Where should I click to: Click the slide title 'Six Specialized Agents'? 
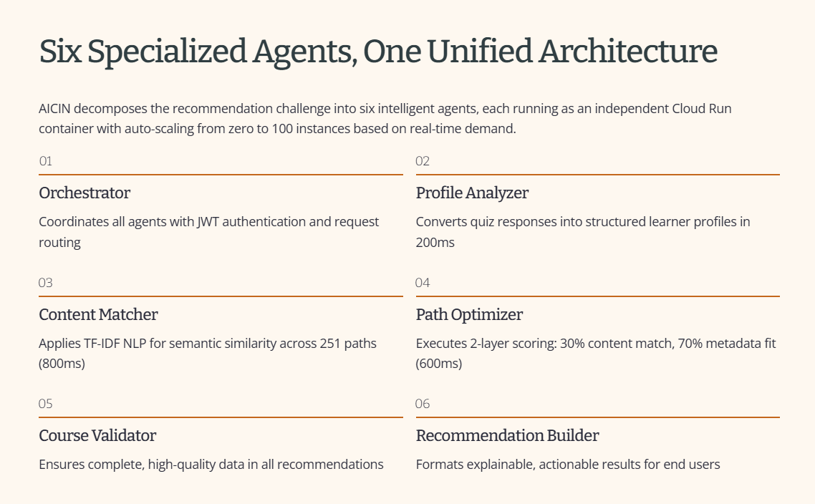pos(378,52)
